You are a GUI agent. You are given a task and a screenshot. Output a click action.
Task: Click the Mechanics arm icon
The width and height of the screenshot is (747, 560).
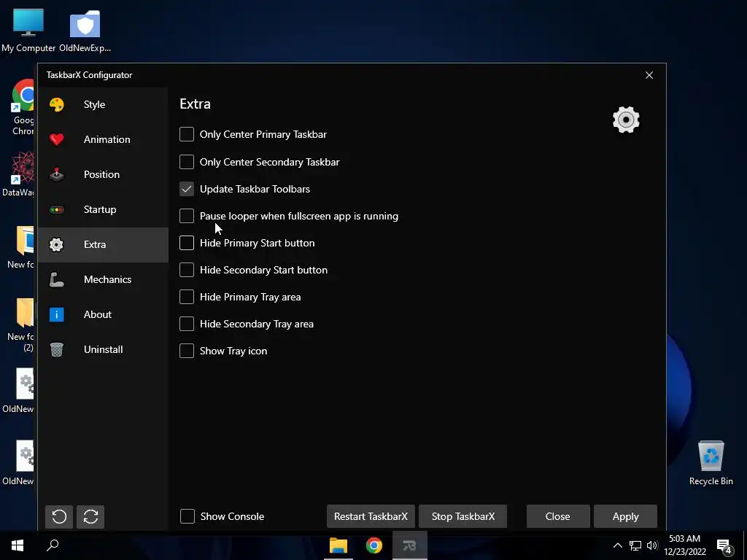tap(57, 279)
